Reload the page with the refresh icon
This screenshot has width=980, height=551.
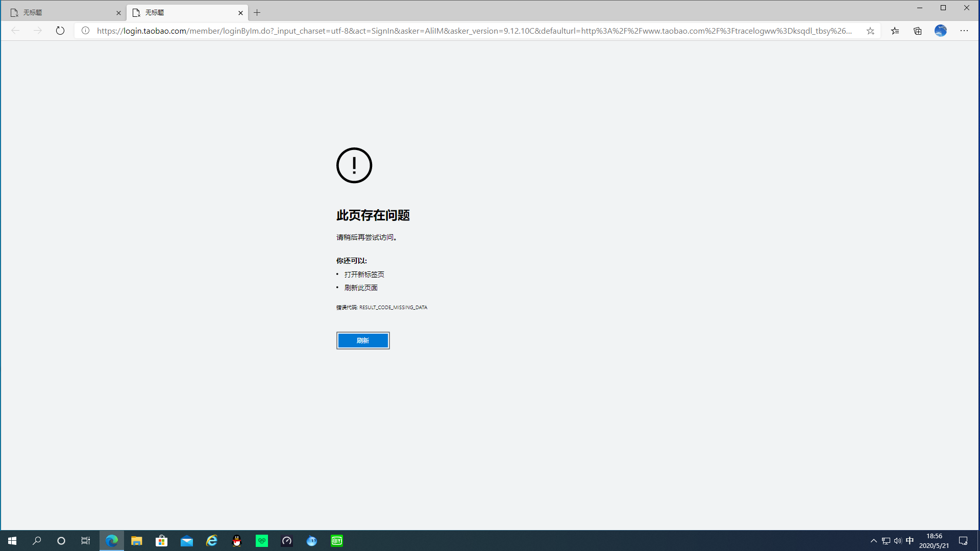click(x=60, y=31)
